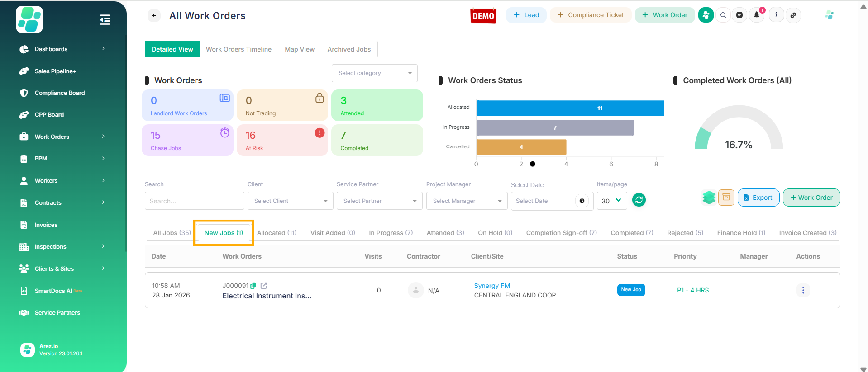This screenshot has width=868, height=372.
Task: Collapse the sidebar with the menu icon
Action: (105, 20)
